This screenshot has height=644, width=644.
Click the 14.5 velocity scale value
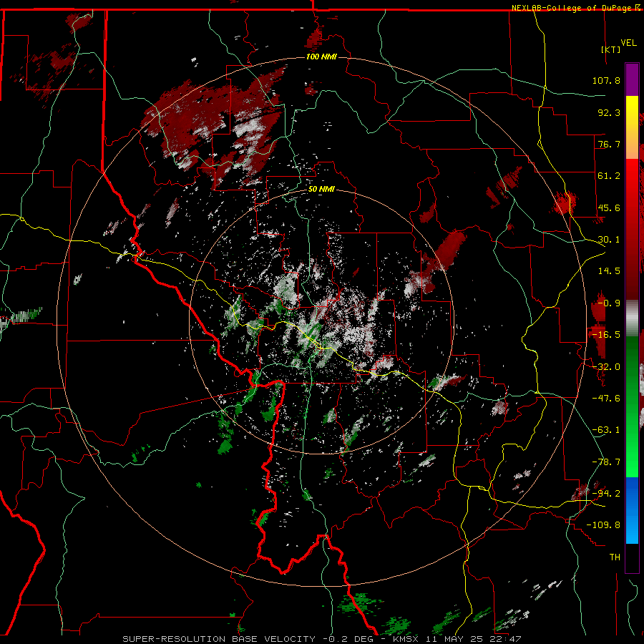609,271
